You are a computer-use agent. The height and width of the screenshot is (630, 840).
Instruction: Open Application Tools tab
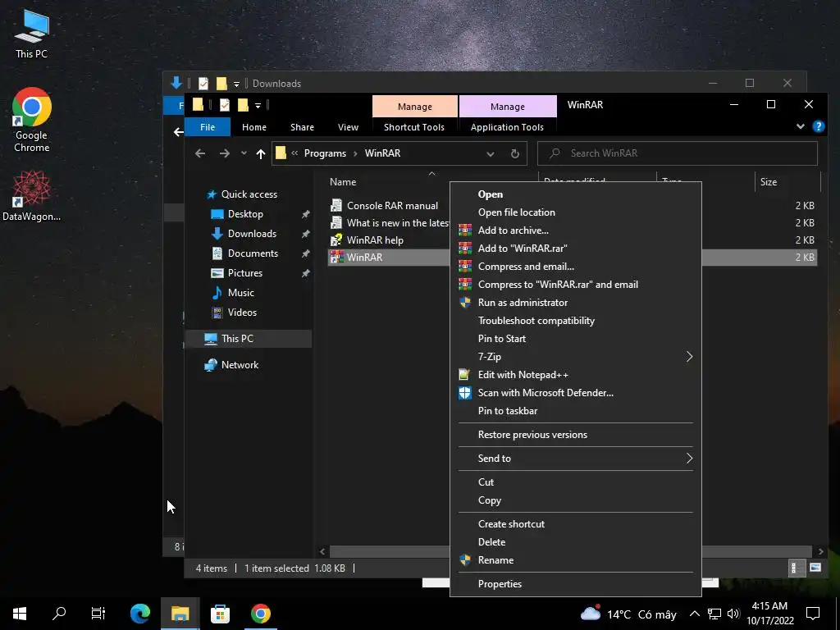coord(507,127)
